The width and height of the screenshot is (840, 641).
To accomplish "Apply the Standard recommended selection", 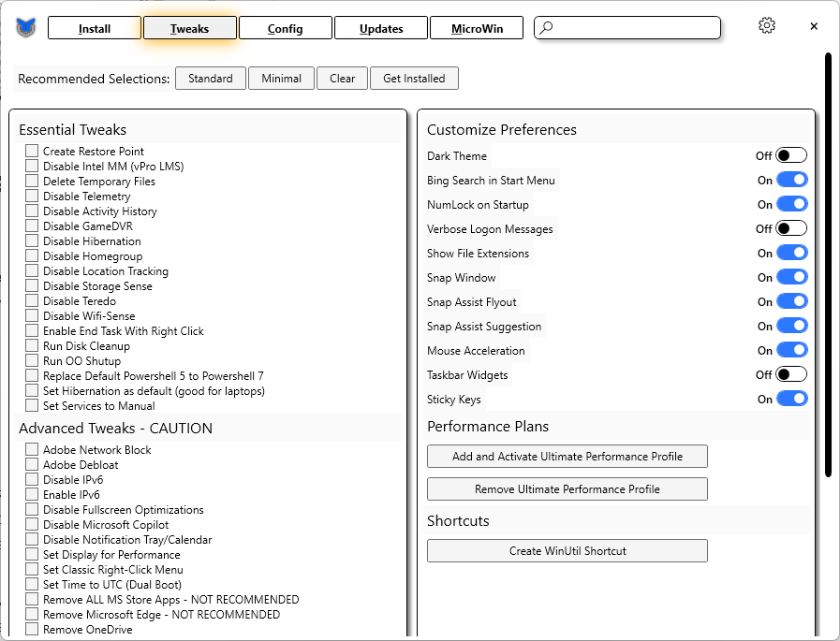I will pos(210,79).
